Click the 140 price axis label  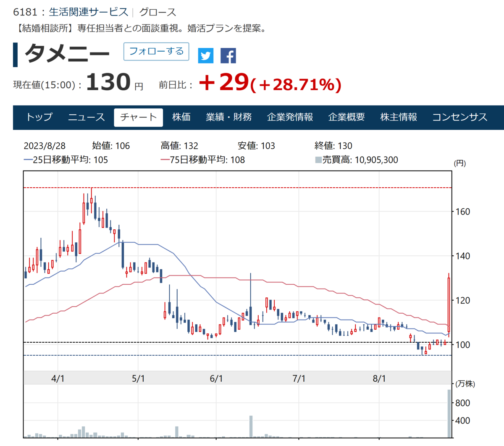click(463, 256)
